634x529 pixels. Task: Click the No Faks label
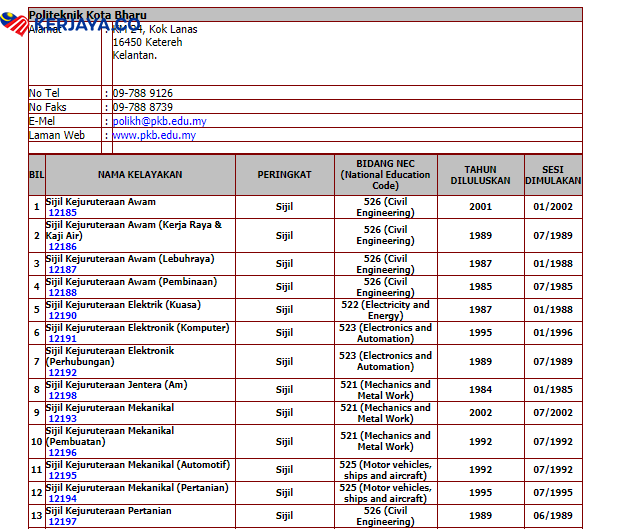point(47,107)
